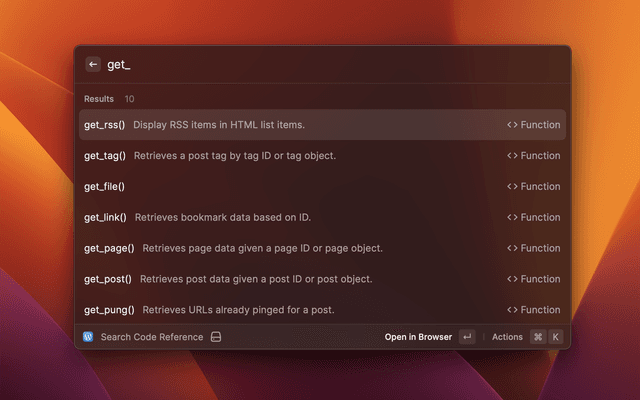
Task: Click the WordPress logo in the footer
Action: tap(88, 337)
